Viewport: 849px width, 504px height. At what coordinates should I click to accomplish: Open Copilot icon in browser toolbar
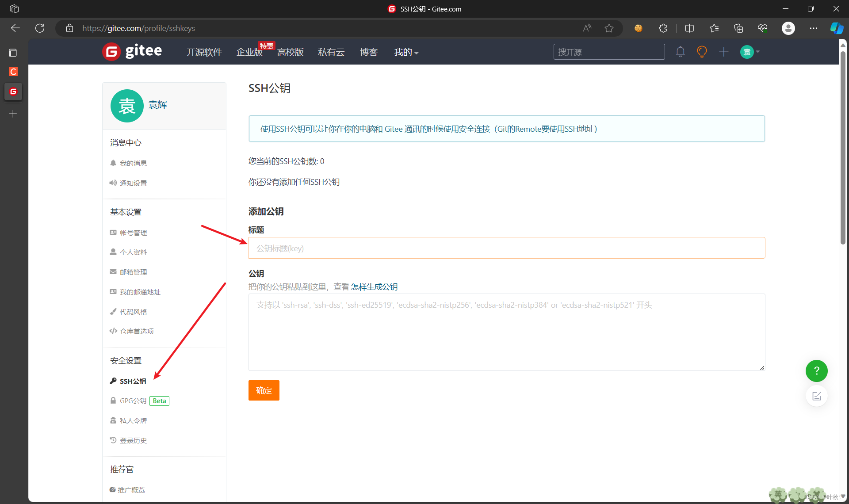coord(836,28)
